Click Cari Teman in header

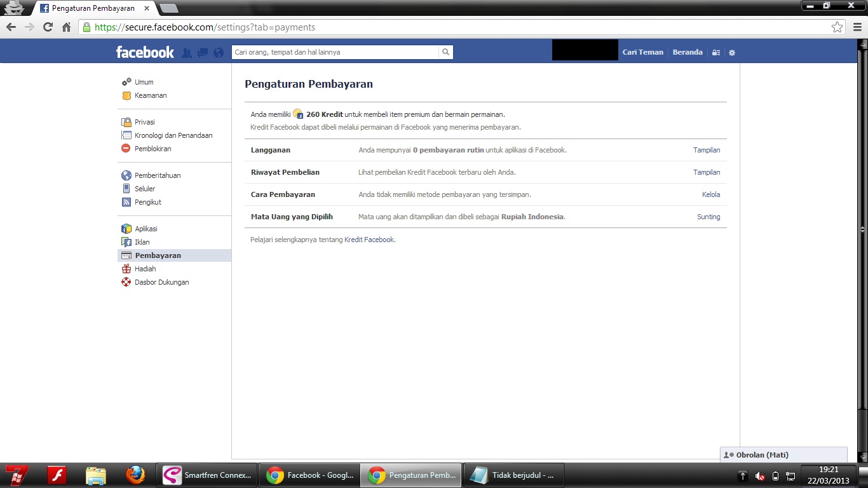click(642, 52)
